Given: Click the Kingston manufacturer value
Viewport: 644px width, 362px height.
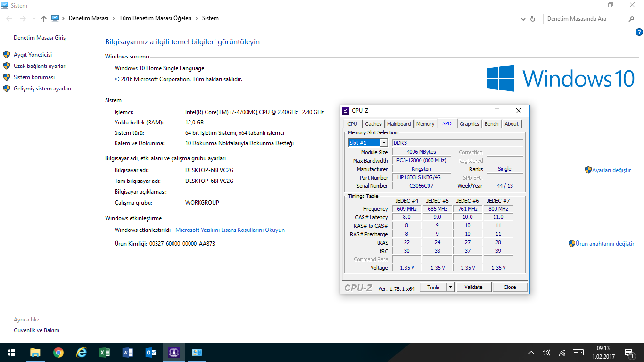Looking at the screenshot, I should (x=421, y=169).
